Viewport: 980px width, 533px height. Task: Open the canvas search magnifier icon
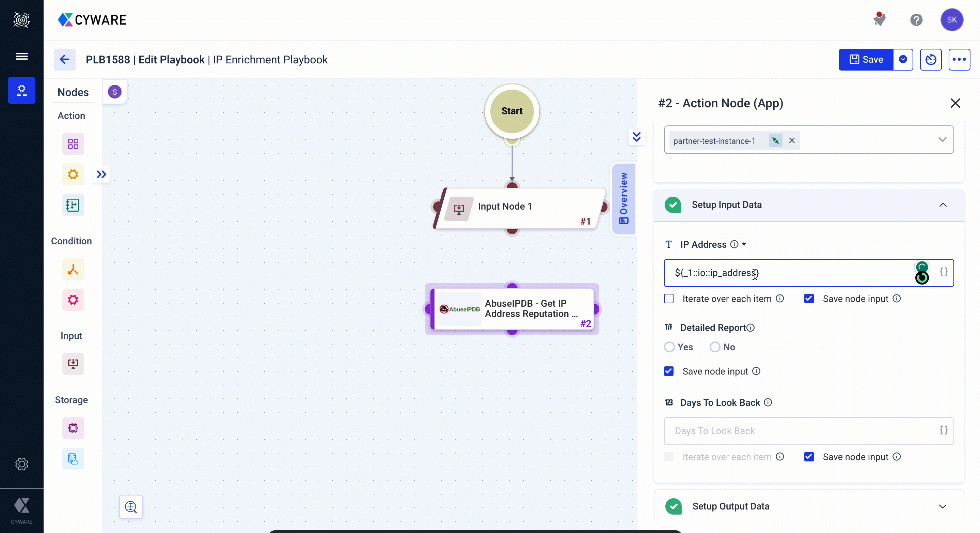coord(131,507)
